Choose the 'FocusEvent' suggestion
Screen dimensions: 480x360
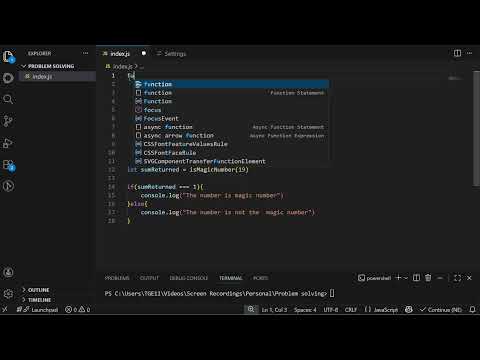[231, 118]
